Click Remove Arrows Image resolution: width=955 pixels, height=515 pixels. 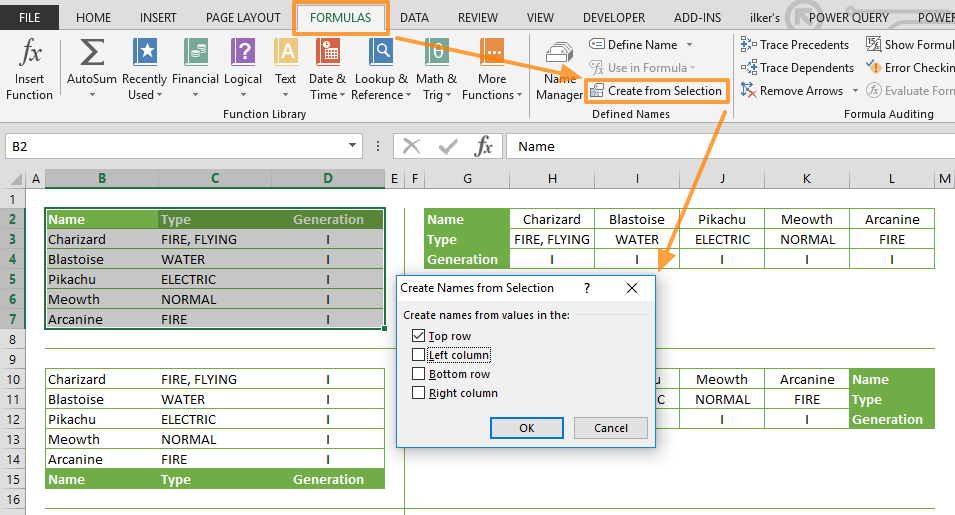792,91
